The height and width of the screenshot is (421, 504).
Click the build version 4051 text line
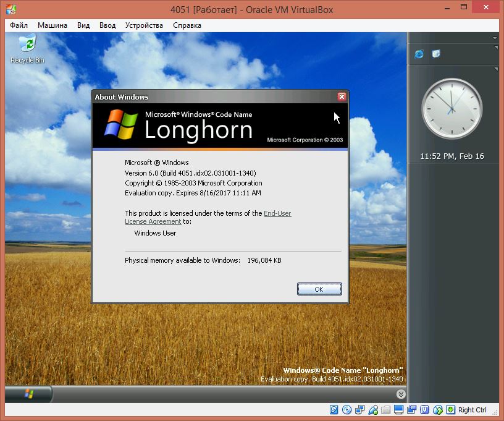[x=190, y=173]
